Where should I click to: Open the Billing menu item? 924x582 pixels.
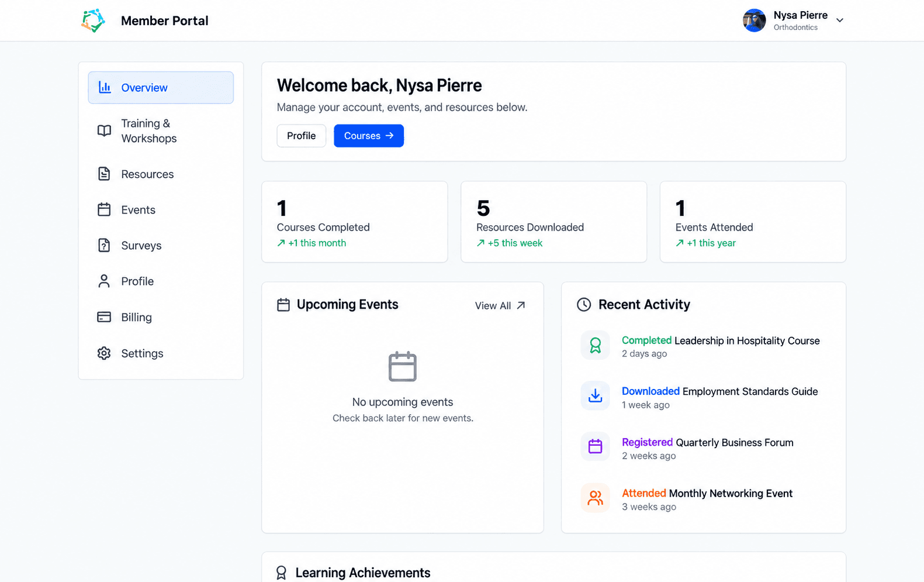pyautogui.click(x=161, y=318)
